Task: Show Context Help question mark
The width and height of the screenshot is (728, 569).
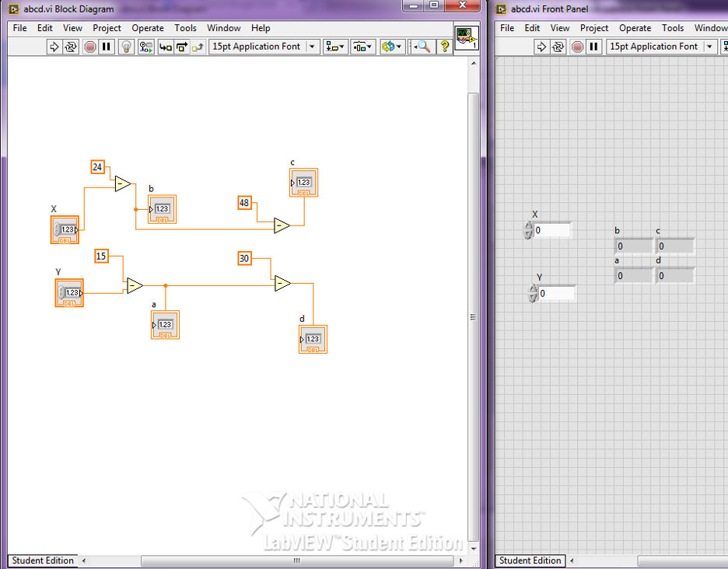Action: [445, 47]
